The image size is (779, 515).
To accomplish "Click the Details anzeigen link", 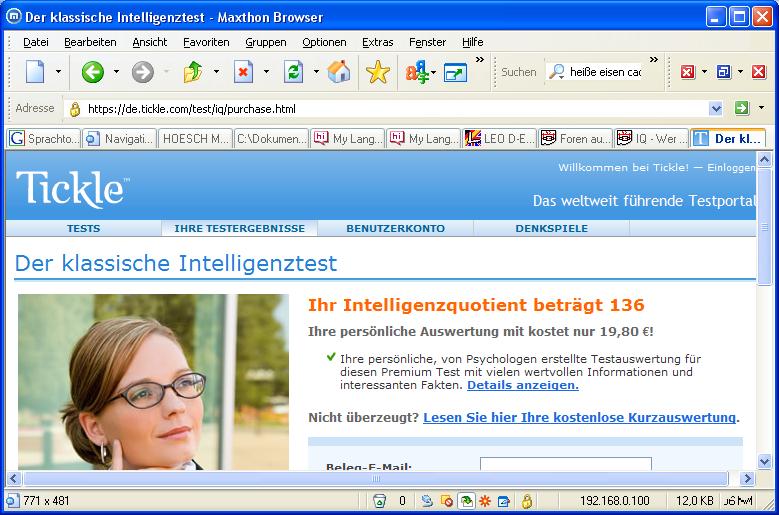I will tap(523, 385).
